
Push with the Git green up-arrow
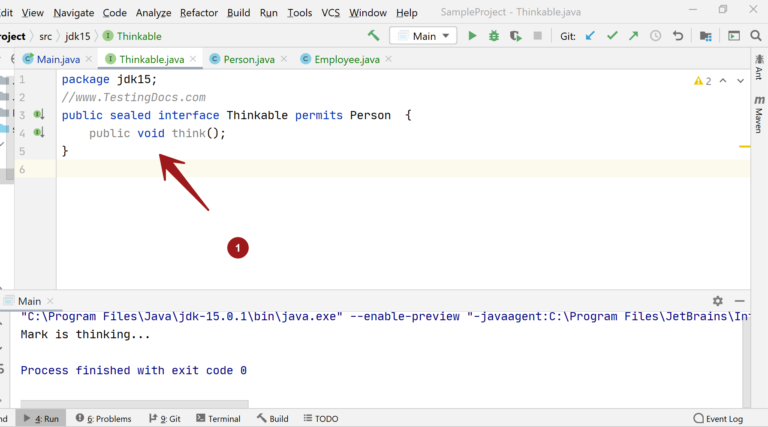(633, 36)
